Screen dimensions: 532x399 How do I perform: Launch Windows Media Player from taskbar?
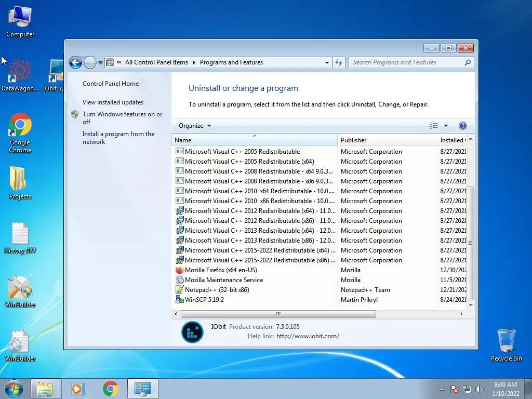(x=77, y=389)
